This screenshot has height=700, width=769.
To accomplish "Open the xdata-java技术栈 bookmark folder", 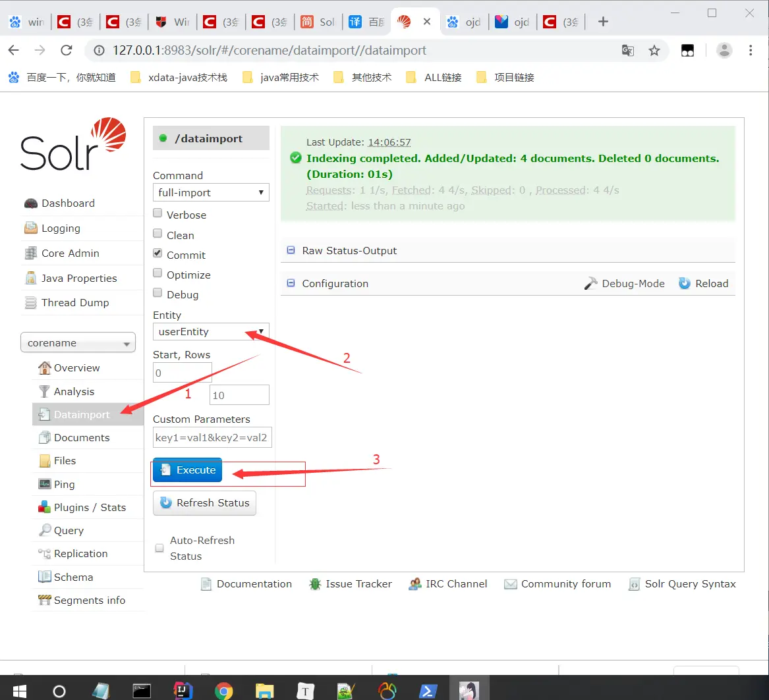I will (179, 78).
